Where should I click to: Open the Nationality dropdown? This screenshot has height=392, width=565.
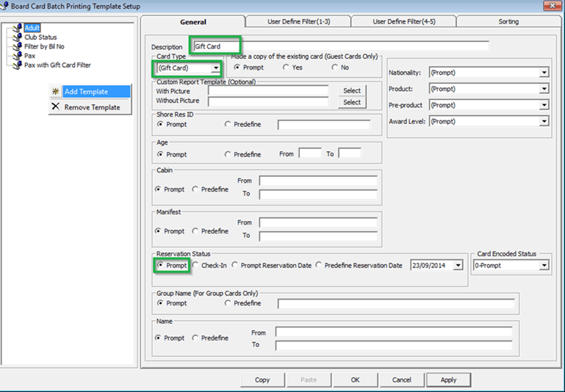544,73
